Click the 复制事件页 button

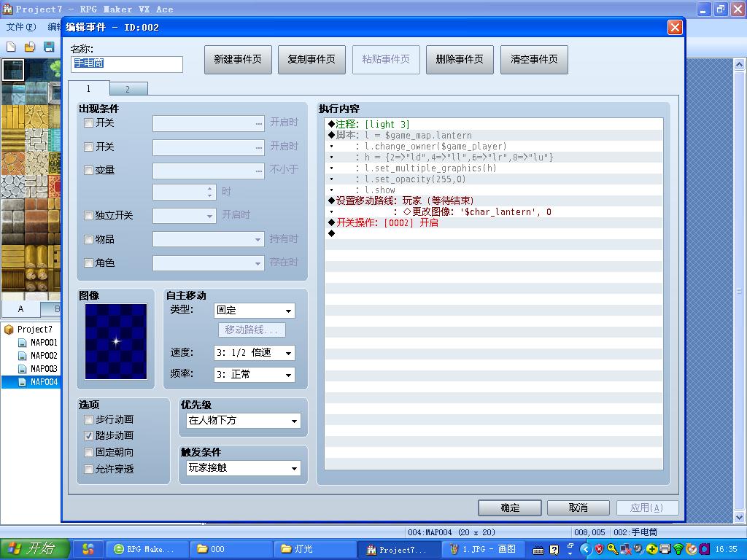click(311, 60)
